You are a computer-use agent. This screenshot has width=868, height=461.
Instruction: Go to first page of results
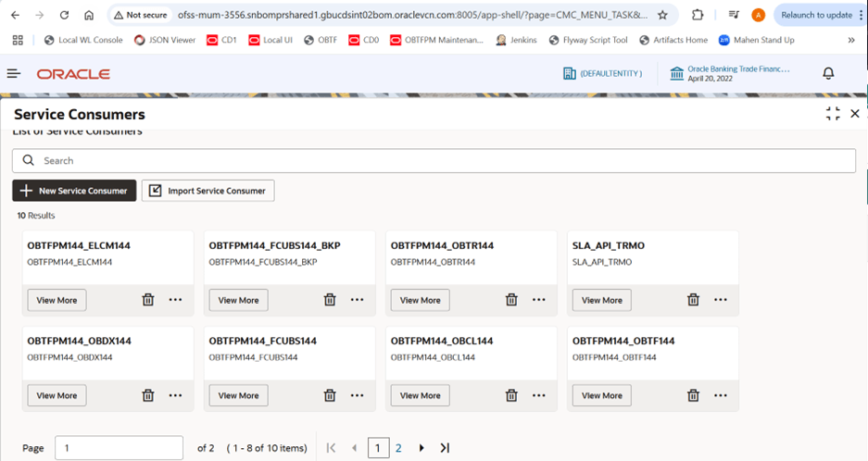tap(331, 448)
